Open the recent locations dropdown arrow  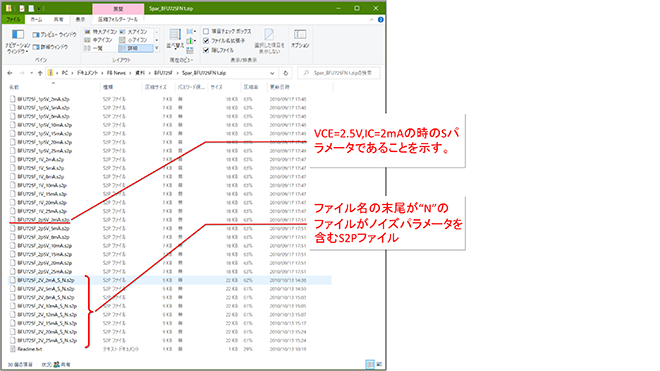click(31, 73)
